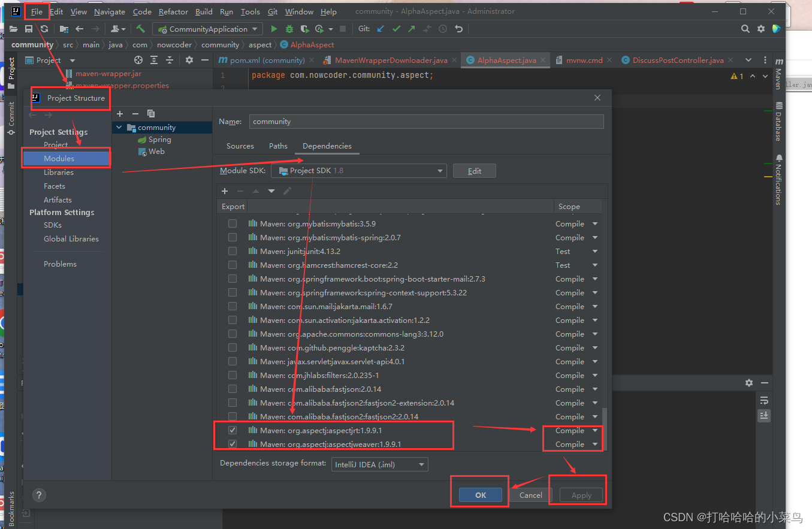Select Artifacts in Project Settings

(58, 199)
